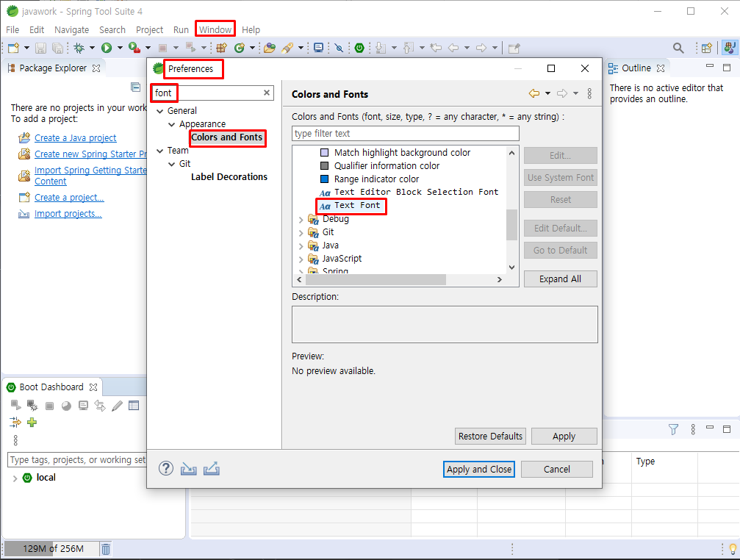Click the export preferences icon

[212, 468]
